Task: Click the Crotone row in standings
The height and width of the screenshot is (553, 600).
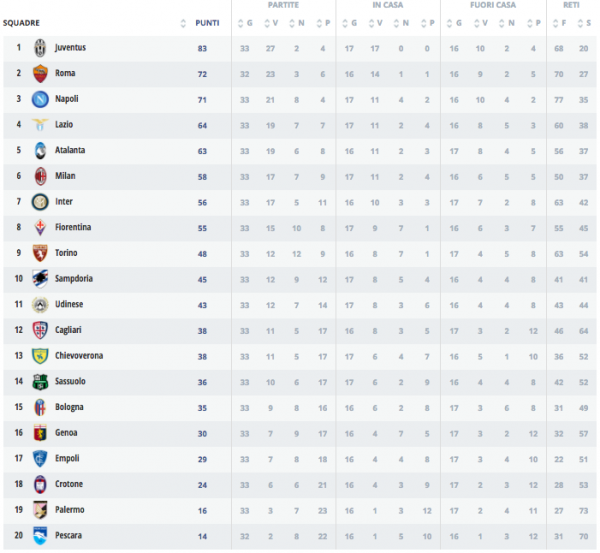Action: pyautogui.click(x=300, y=484)
